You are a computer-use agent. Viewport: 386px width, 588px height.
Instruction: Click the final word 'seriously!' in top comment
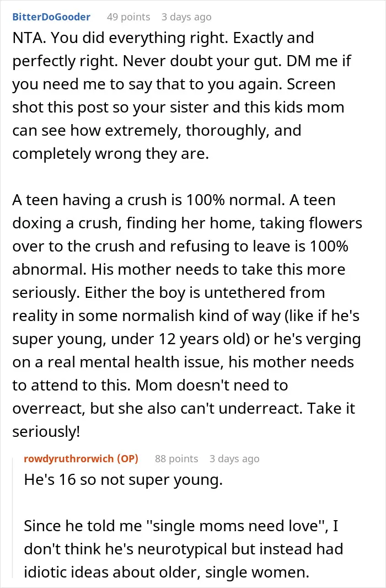coord(46,432)
